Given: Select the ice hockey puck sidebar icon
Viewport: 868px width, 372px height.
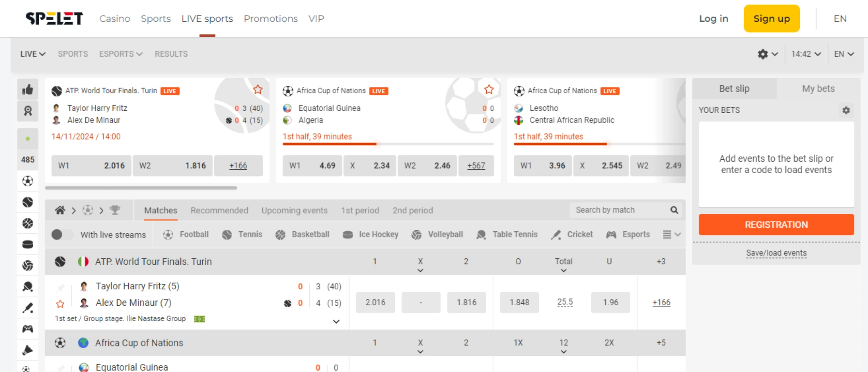Looking at the screenshot, I should 28,245.
